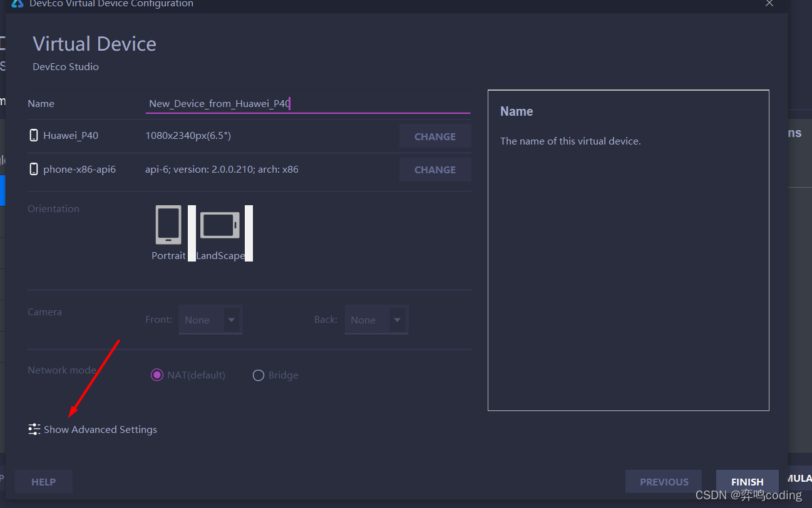812x508 pixels.
Task: Click the api-6 version 2.0.0.210 text
Action: pos(222,170)
